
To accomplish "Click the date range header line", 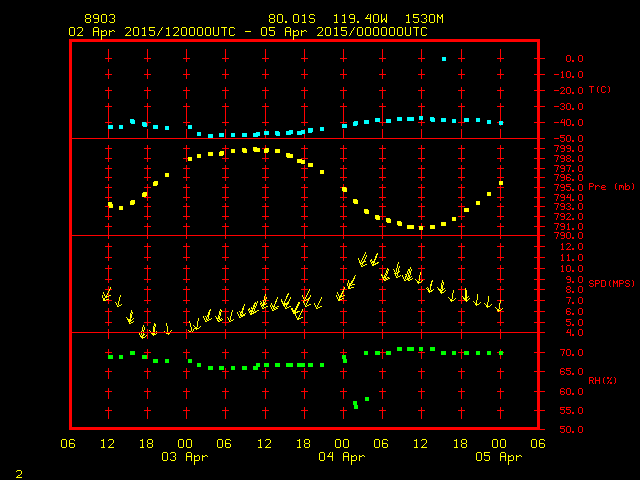I will pos(247,32).
